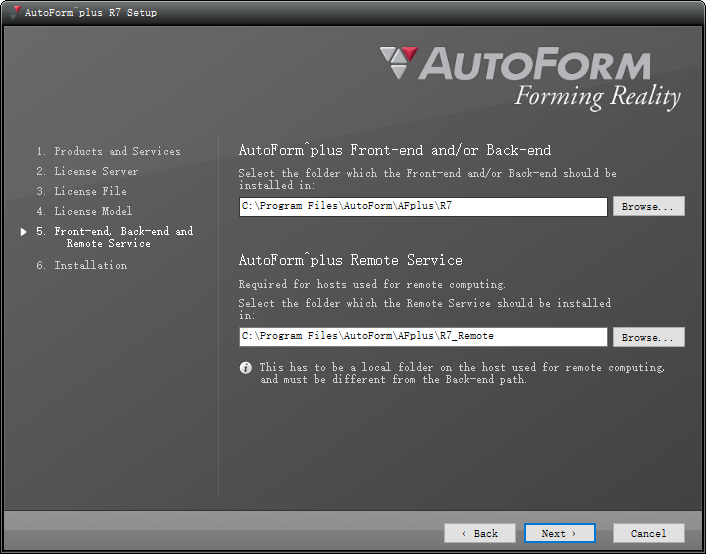Click the AutoForm Forming Reality logo
This screenshot has width=706, height=554.
point(530,78)
